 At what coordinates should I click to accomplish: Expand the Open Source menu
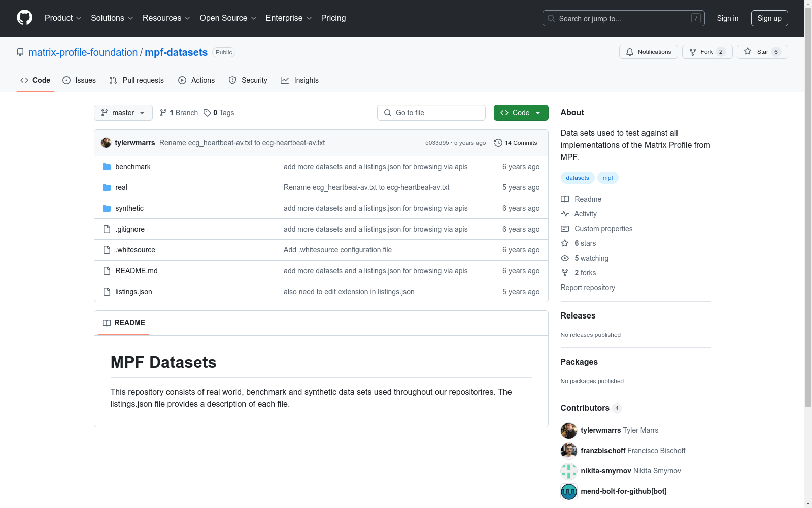[x=228, y=18]
